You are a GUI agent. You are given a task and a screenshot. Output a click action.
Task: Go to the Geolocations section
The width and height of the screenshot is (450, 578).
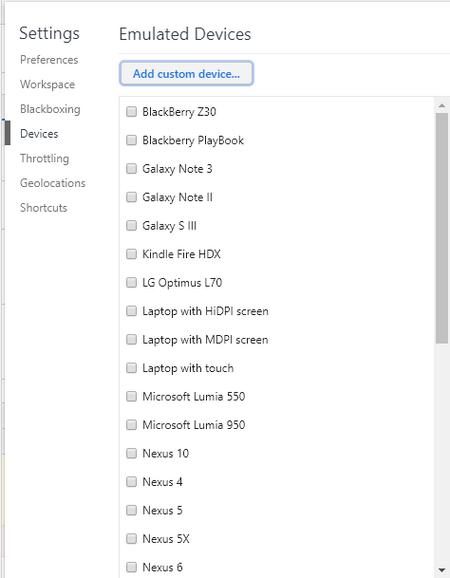coord(53,183)
